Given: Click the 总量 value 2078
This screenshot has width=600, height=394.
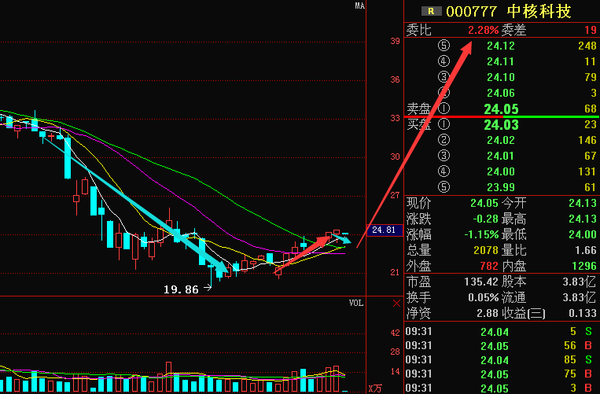Looking at the screenshot, I should click(x=486, y=250).
